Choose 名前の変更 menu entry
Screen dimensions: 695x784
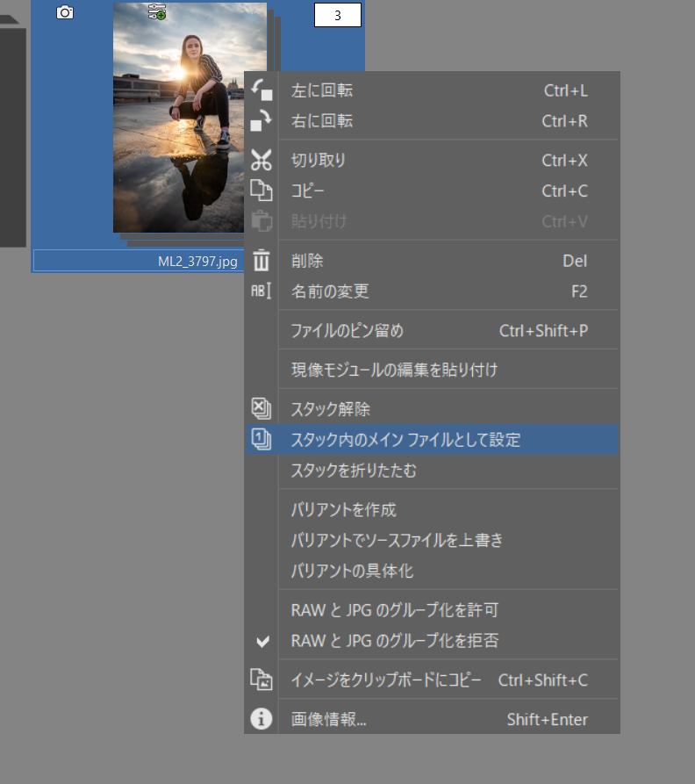(x=433, y=291)
